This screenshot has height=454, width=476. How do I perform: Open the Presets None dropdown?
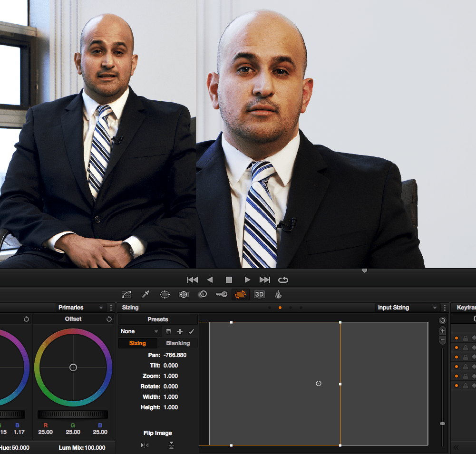click(x=139, y=331)
